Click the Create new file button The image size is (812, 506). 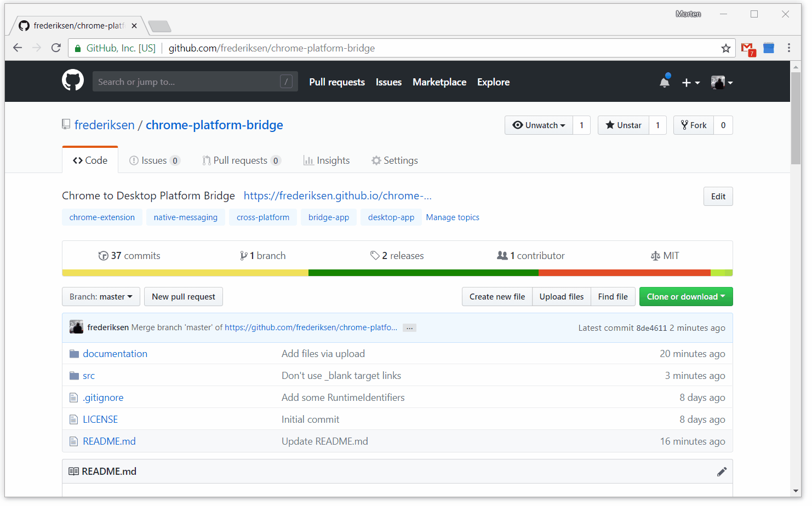pos(497,297)
